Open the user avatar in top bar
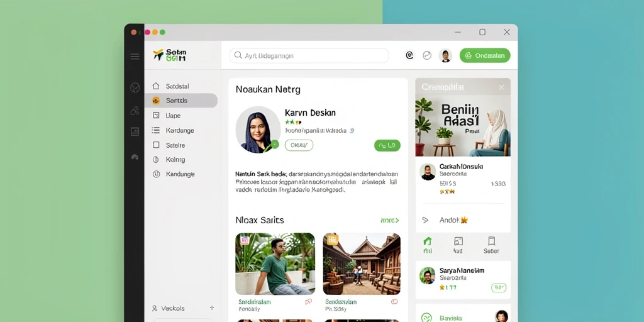 (x=445, y=55)
